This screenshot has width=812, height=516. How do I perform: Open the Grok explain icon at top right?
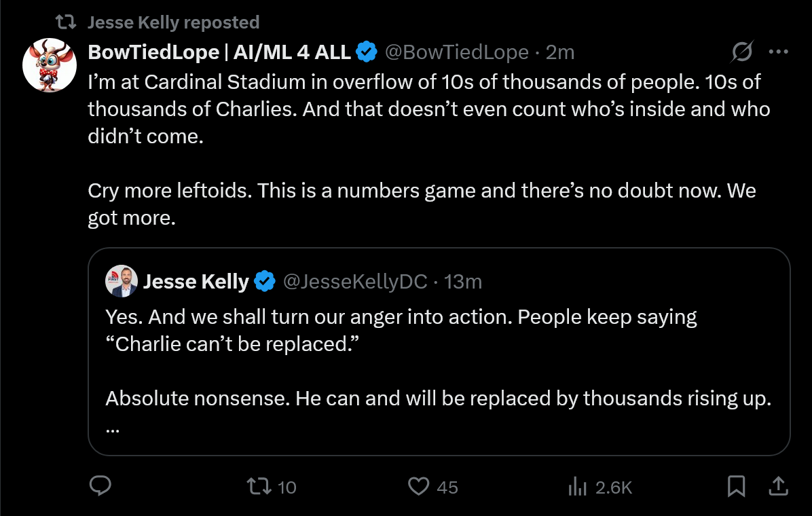tap(742, 52)
